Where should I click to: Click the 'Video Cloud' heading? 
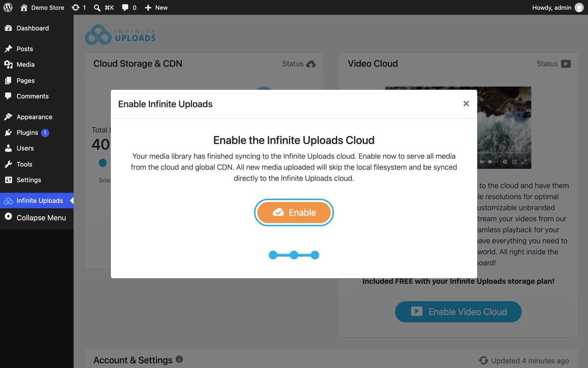pyautogui.click(x=373, y=64)
